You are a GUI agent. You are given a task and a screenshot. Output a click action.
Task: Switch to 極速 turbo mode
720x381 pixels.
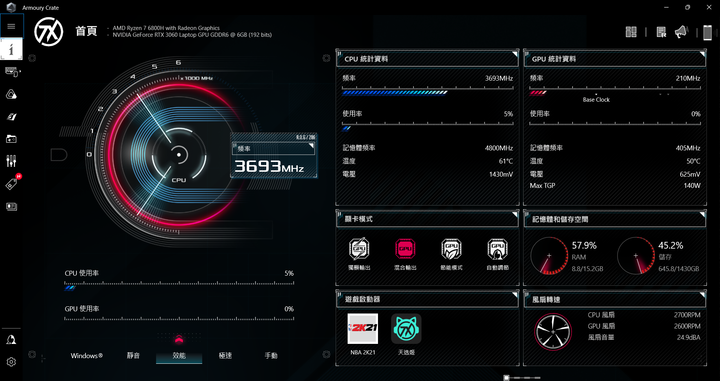click(x=225, y=356)
